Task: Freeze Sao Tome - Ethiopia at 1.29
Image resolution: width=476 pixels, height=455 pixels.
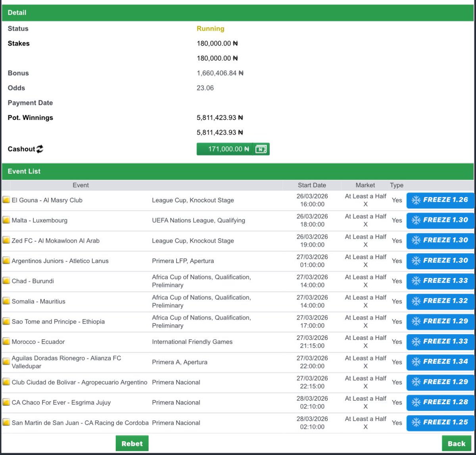Action: point(440,322)
